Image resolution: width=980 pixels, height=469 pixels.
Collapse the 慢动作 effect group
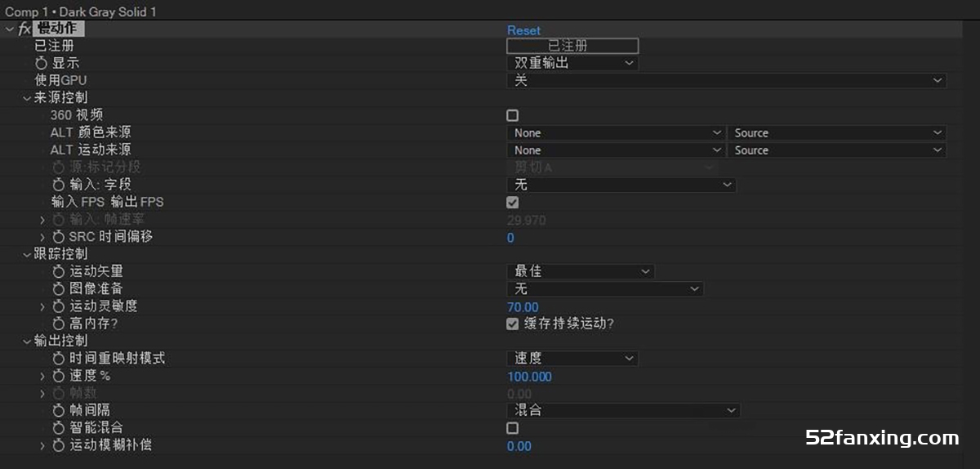10,29
